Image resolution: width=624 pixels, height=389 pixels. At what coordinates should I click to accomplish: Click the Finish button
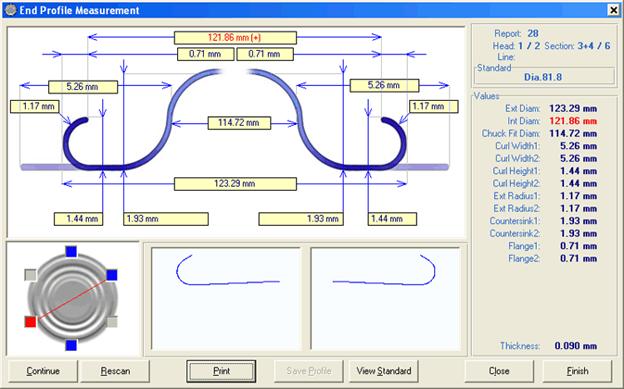577,371
